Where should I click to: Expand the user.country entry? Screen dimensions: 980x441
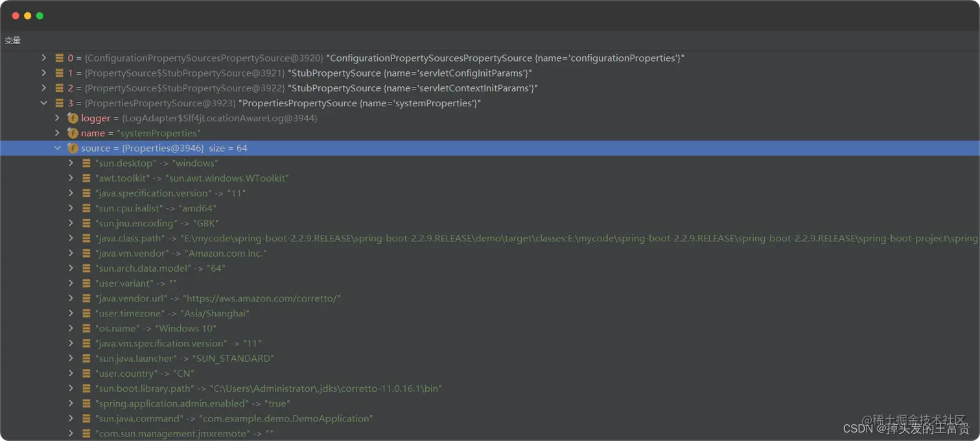(71, 373)
